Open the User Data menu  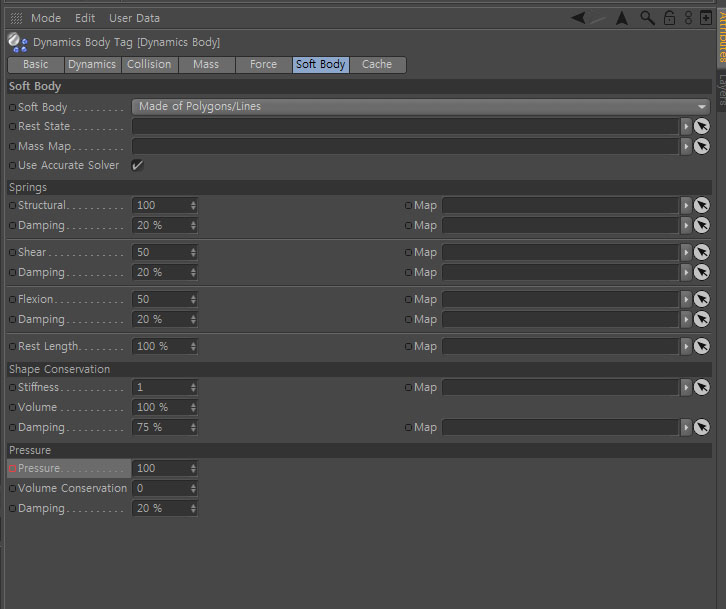[134, 18]
